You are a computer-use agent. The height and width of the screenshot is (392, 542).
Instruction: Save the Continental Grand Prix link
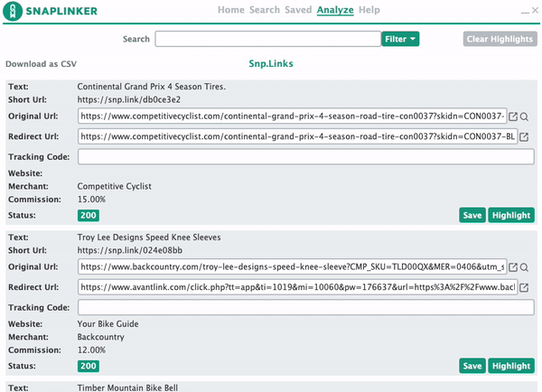(x=472, y=215)
